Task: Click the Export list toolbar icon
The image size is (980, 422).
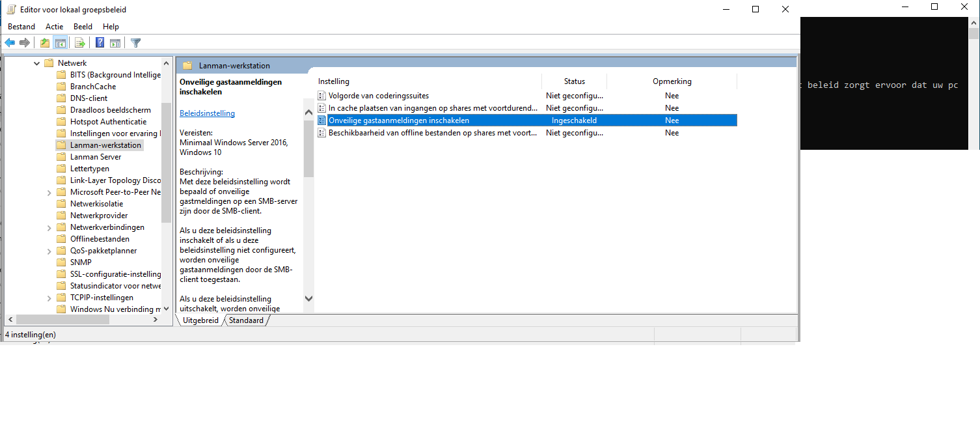Action: [80, 43]
